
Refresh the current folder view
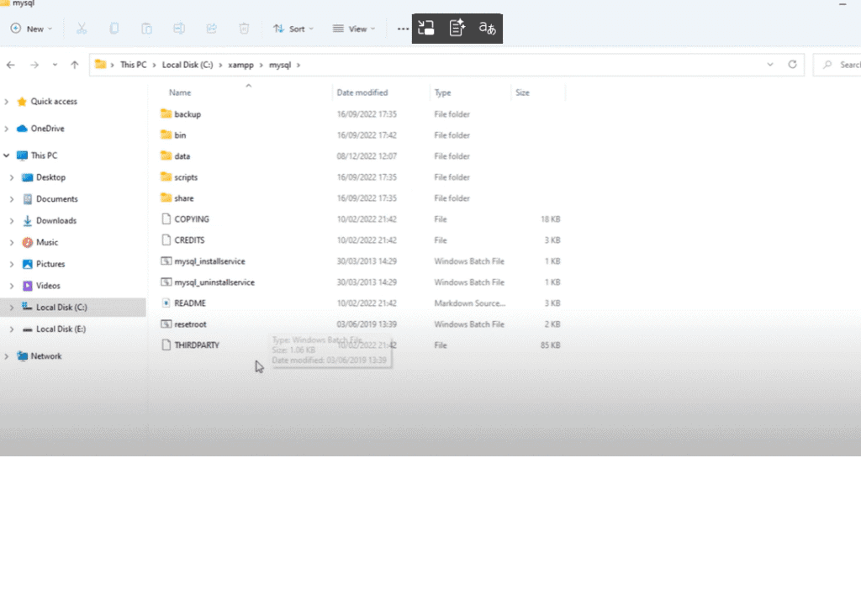pyautogui.click(x=792, y=64)
